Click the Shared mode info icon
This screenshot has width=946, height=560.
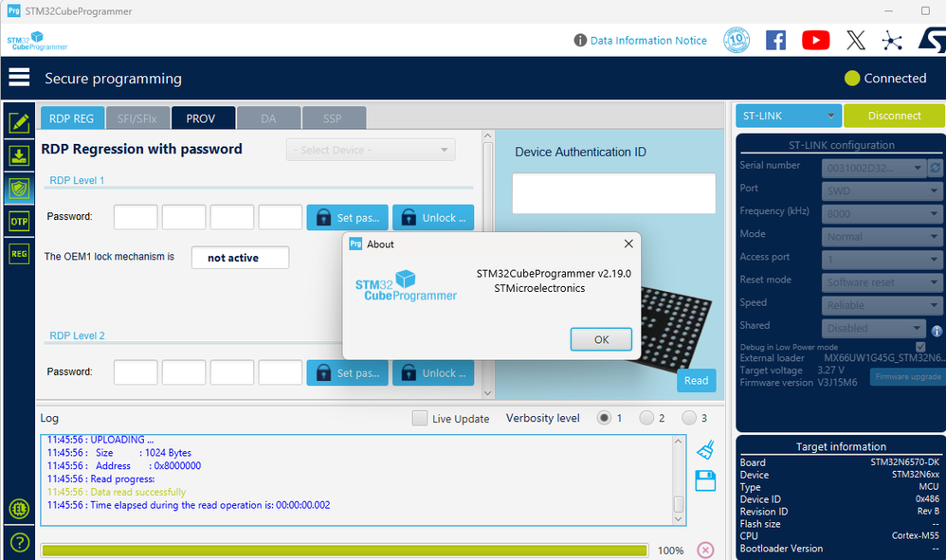937,331
